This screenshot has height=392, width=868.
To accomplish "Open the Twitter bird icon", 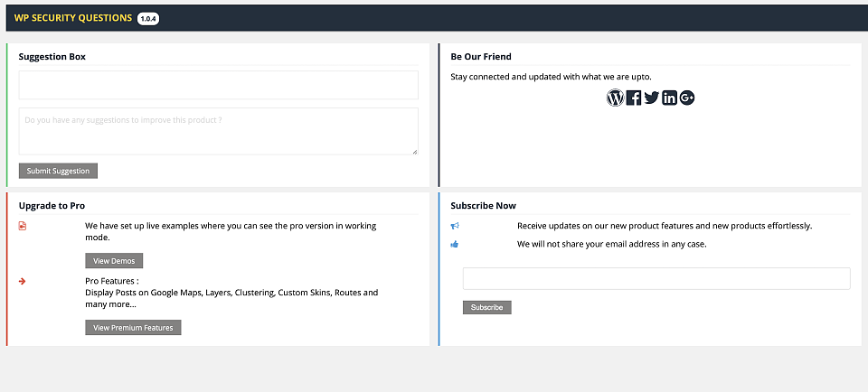I will click(652, 98).
